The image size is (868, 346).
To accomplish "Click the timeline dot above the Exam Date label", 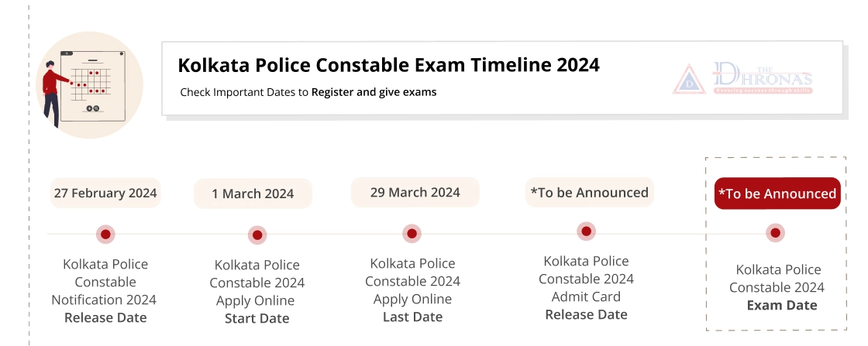I will click(x=774, y=233).
